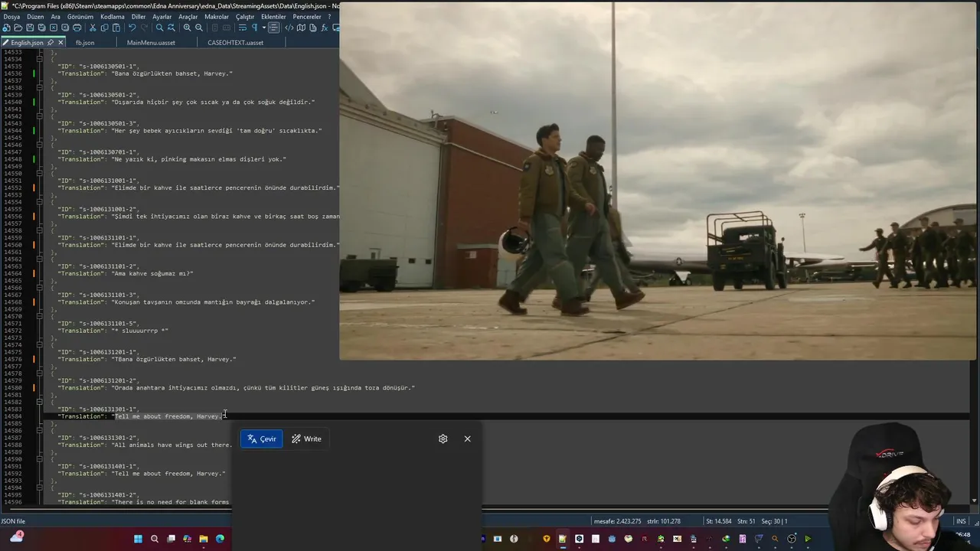Zoom out using the toolbar icon
This screenshot has height=551, width=980.
point(199,28)
